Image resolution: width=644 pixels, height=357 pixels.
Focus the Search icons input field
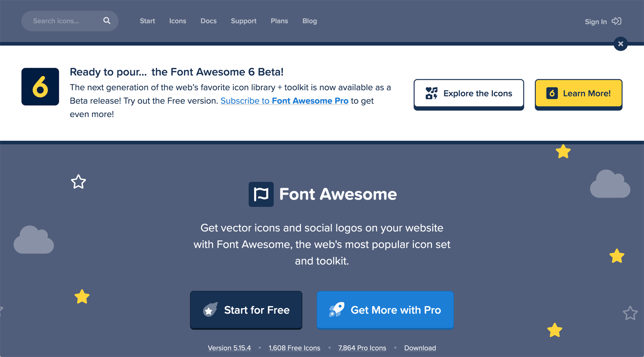click(70, 21)
